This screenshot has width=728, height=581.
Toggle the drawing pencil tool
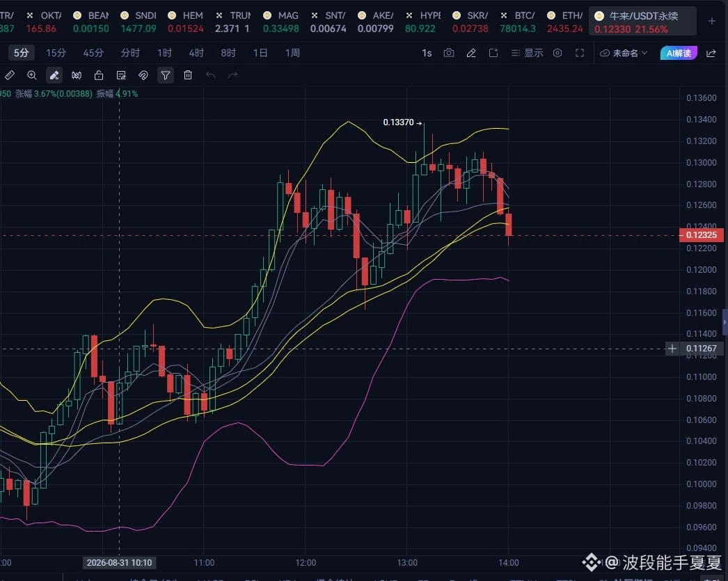(54, 75)
